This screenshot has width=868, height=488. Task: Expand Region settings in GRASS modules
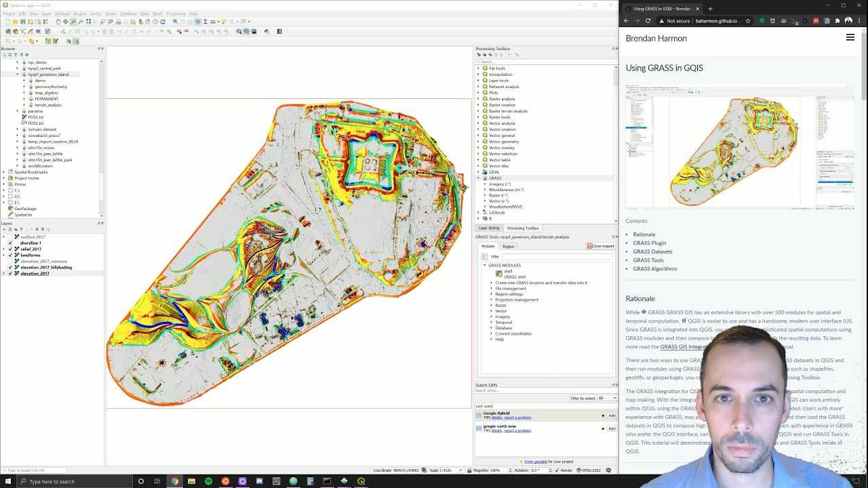492,294
